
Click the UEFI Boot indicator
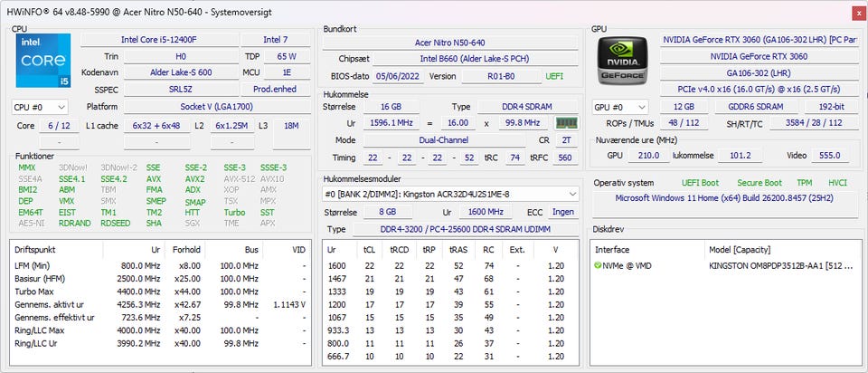[700, 182]
